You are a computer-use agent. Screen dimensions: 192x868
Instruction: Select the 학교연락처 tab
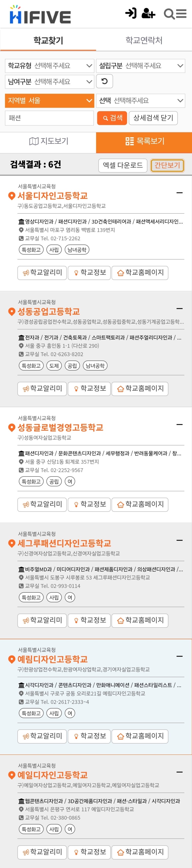click(x=144, y=40)
